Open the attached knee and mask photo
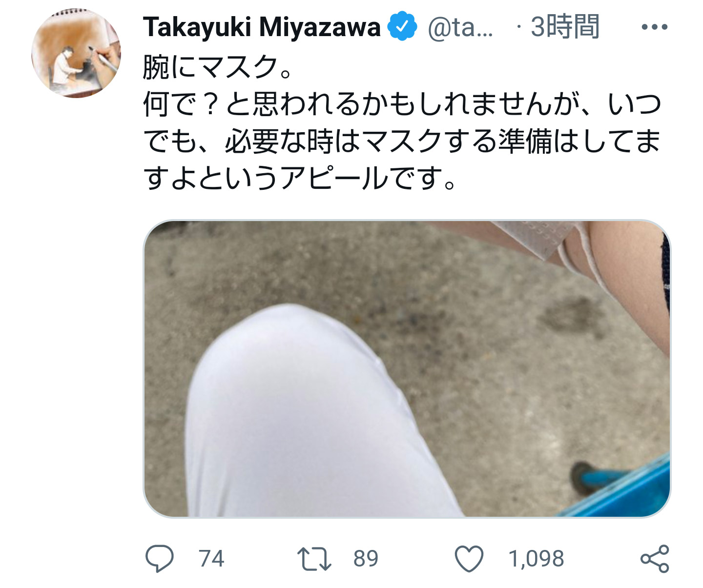 pos(407,369)
